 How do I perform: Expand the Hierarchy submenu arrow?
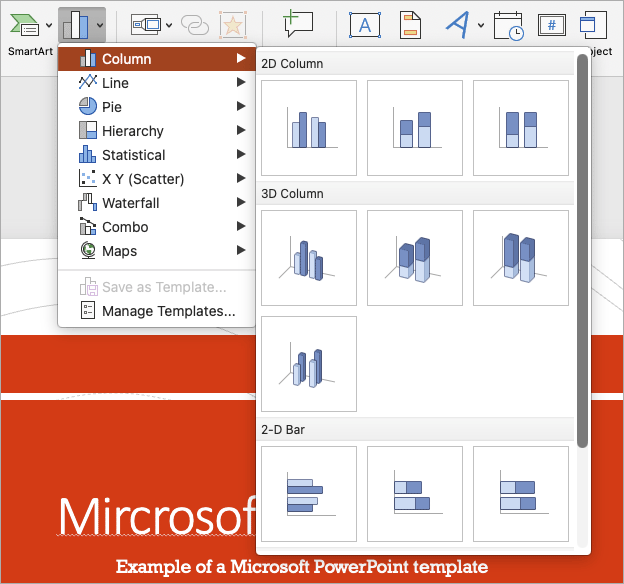pyautogui.click(x=241, y=130)
